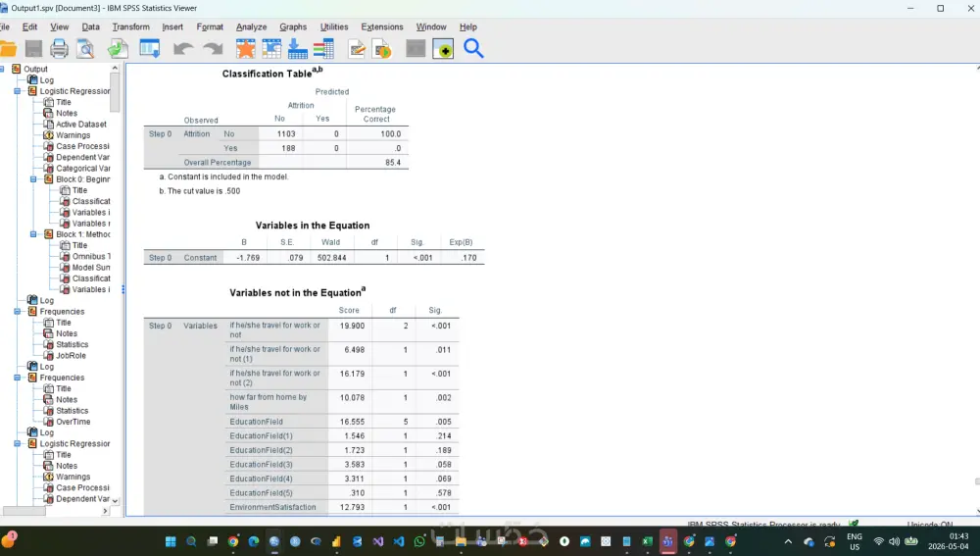Collapse the root Output tree node
The height and width of the screenshot is (556, 980).
pos(2,69)
